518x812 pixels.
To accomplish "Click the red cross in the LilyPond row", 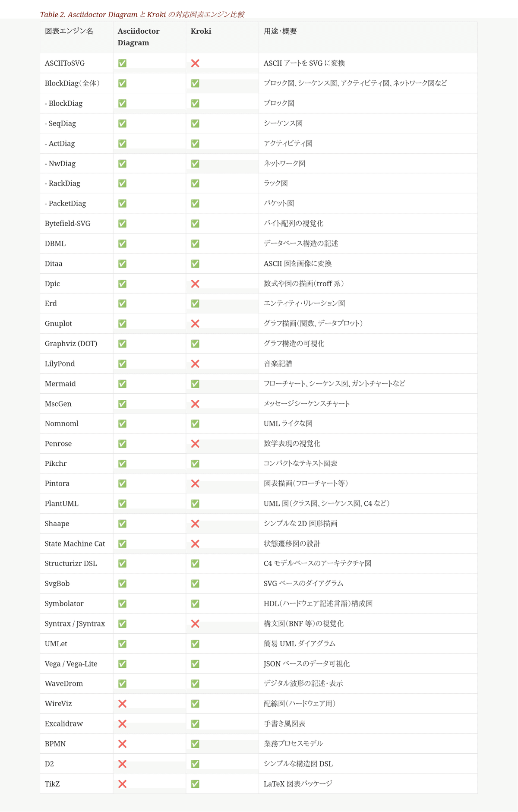I will (195, 364).
